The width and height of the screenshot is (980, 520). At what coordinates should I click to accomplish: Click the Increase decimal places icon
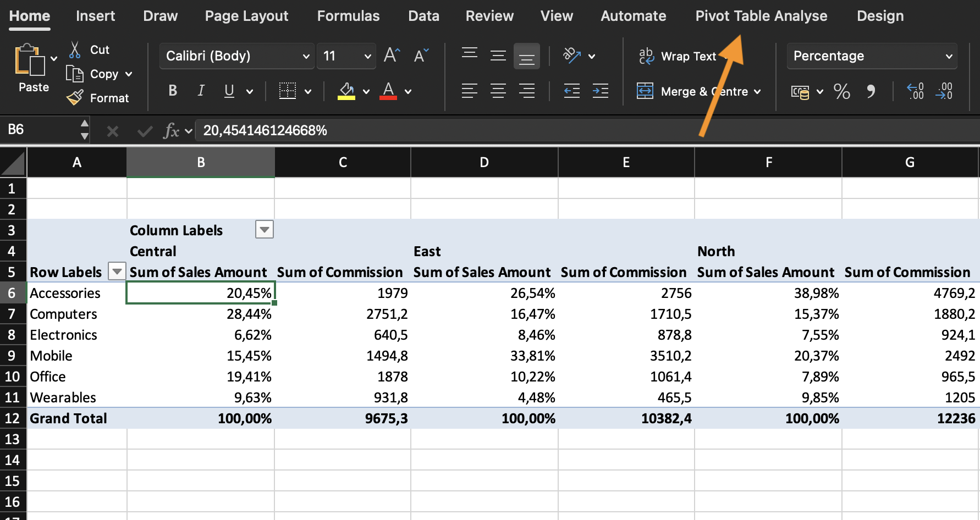point(915,91)
